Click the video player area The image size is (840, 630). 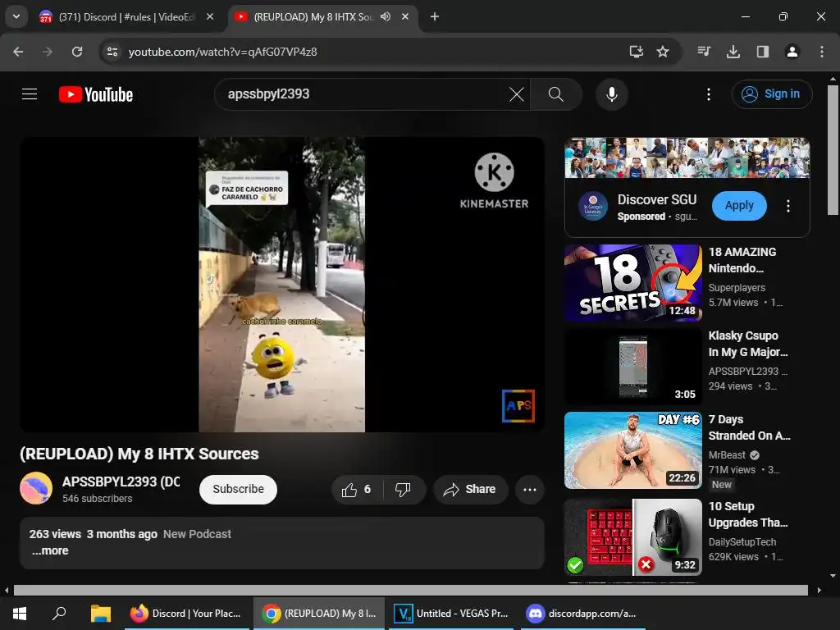(x=282, y=285)
